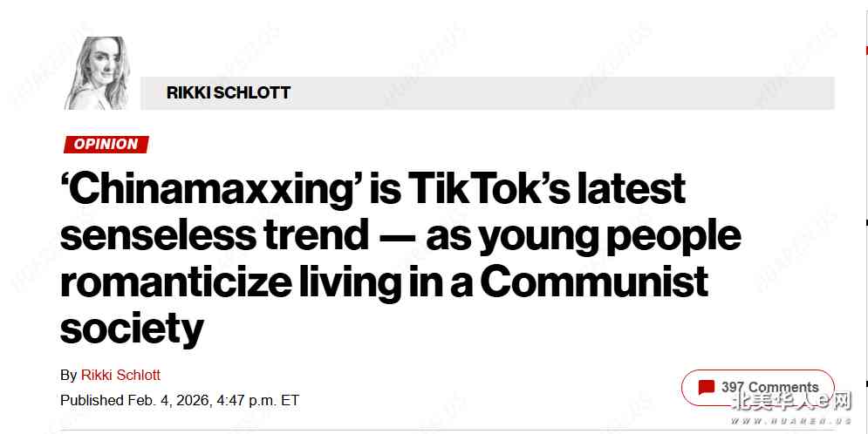
Task: Click RIKKI SCHLOTT in the gray header bar
Action: coord(229,93)
